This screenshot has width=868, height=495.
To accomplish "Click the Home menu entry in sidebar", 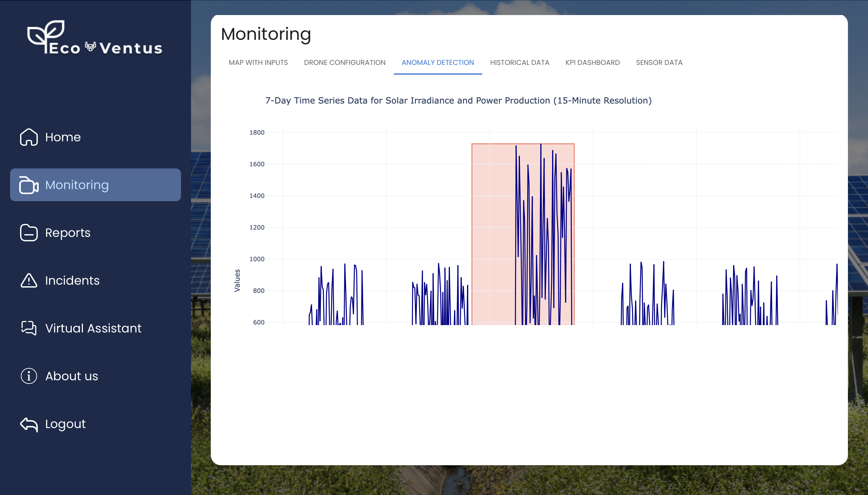I will (x=63, y=137).
